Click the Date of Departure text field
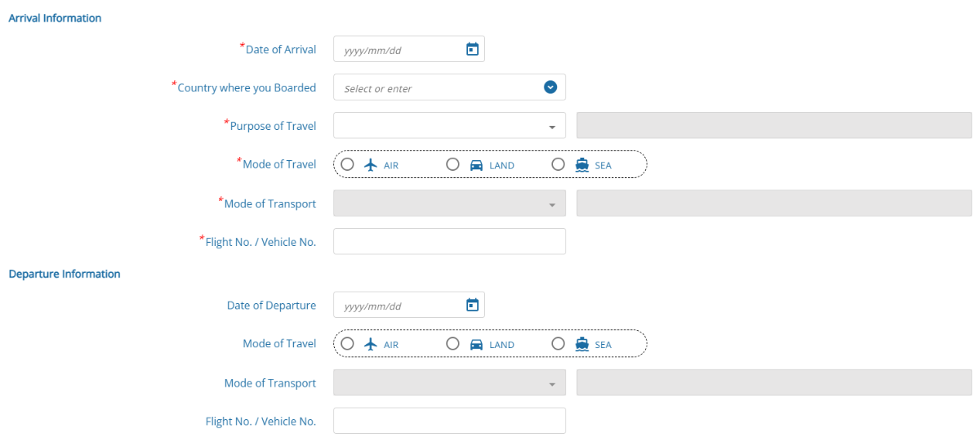Image resolution: width=980 pixels, height=447 pixels. pos(399,305)
